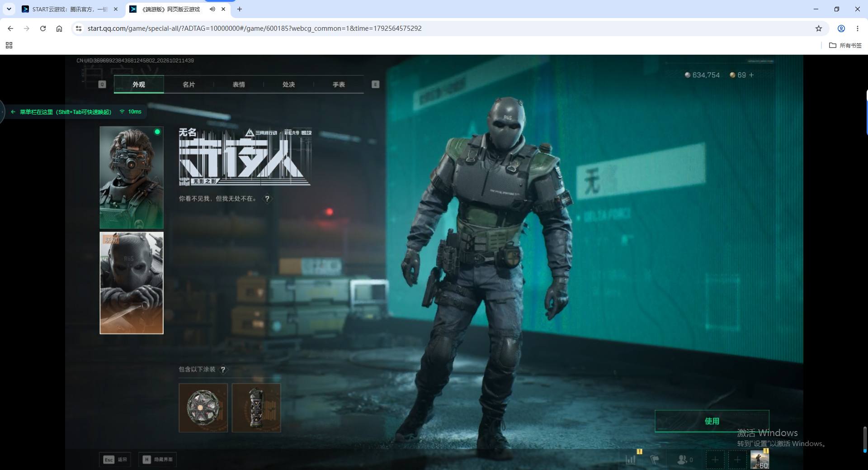This screenshot has height=470, width=868.
Task: Open the Chrome profile icon
Action: (x=841, y=28)
